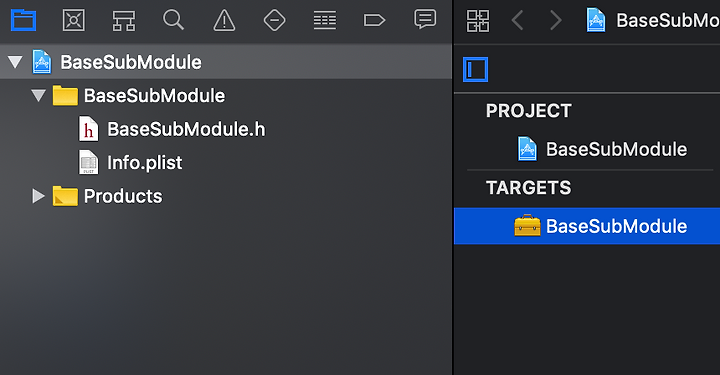Go forward in editor history
Viewport: 720px width, 375px height.
tap(556, 21)
